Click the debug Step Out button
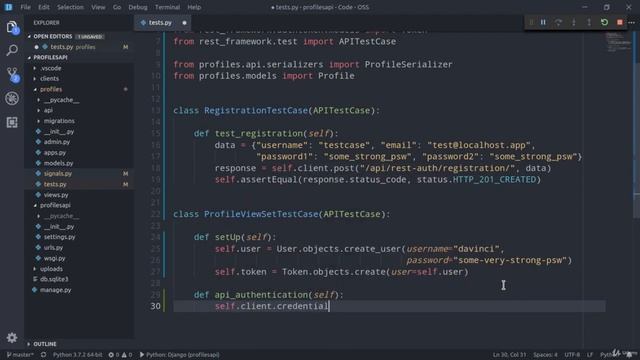640x360 pixels. (x=589, y=22)
